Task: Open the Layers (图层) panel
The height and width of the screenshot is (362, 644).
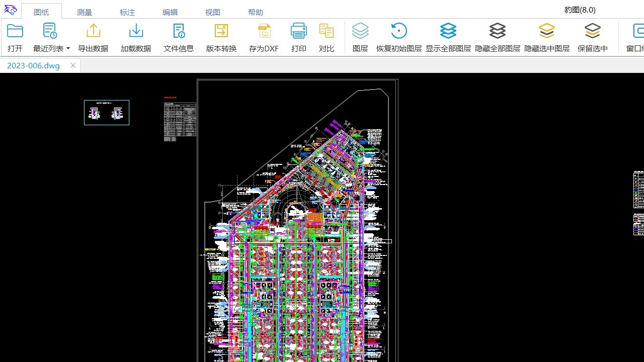Action: coord(360,31)
